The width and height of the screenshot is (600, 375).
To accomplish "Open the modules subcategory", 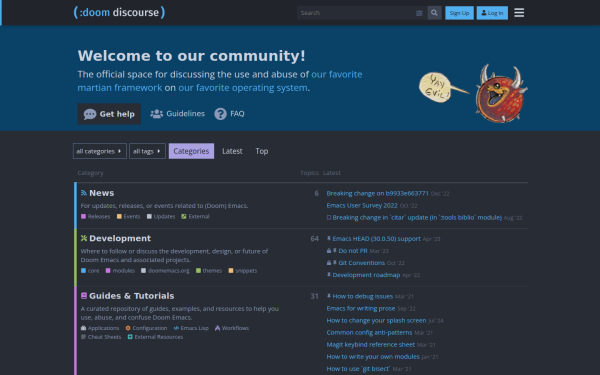I will [120, 271].
